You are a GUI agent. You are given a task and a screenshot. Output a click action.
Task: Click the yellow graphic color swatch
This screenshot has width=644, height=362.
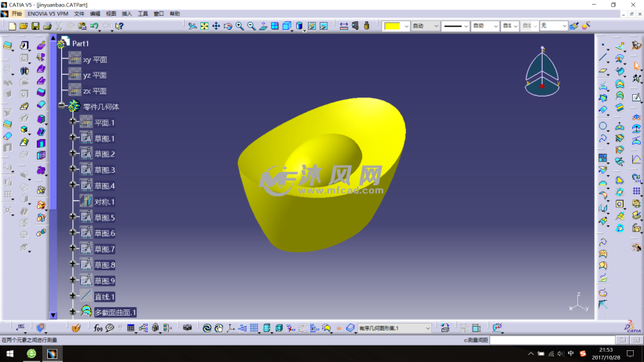click(393, 26)
